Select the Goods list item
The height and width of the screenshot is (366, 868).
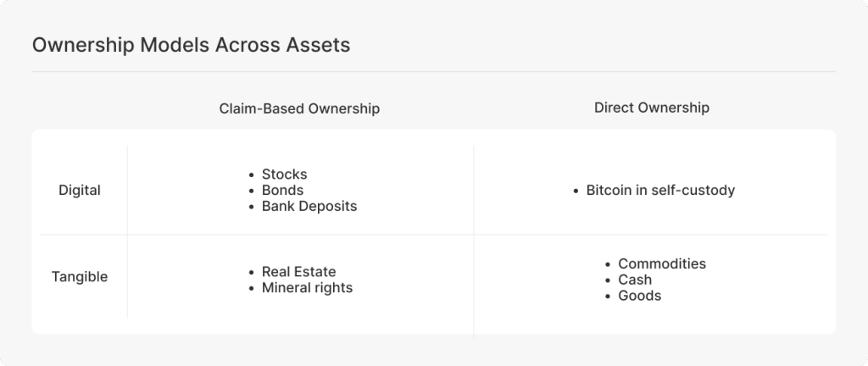[640, 296]
